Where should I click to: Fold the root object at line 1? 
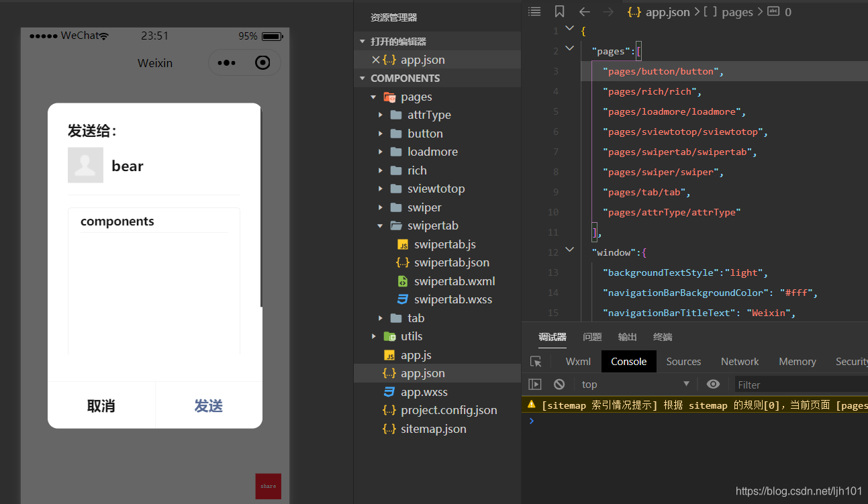569,28
